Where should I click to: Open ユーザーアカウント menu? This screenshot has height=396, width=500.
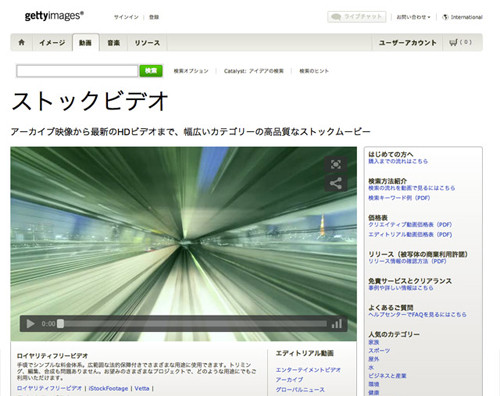407,43
